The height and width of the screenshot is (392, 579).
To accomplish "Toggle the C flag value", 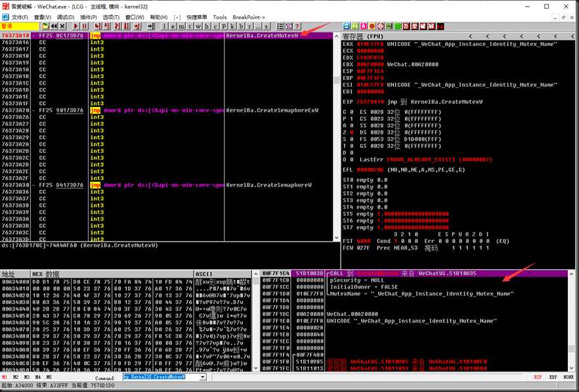I will coord(352,112).
